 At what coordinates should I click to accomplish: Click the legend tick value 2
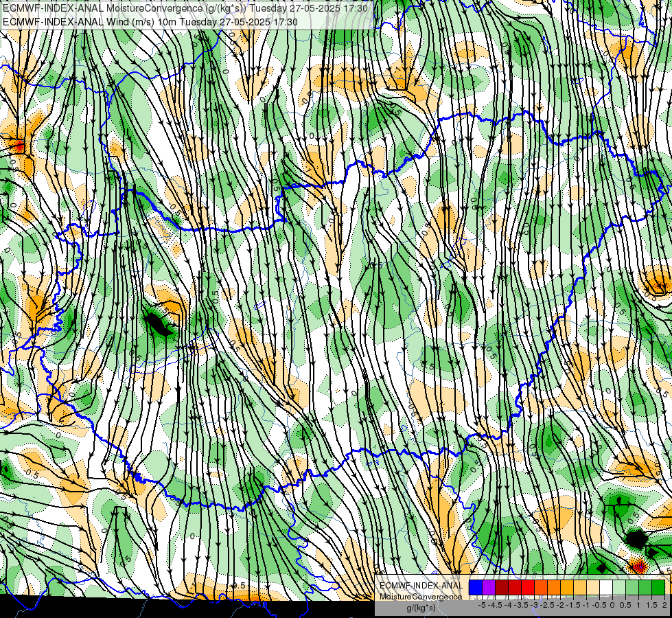tap(664, 605)
